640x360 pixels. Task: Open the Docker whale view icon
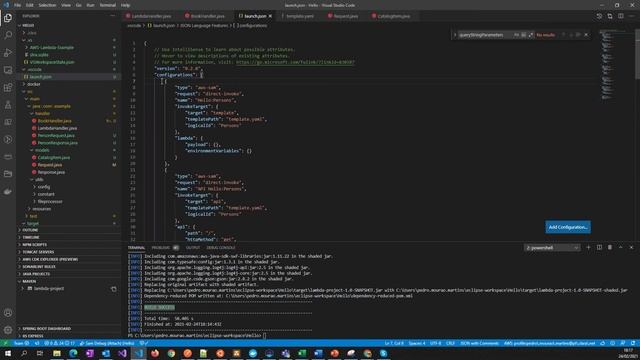8,191
